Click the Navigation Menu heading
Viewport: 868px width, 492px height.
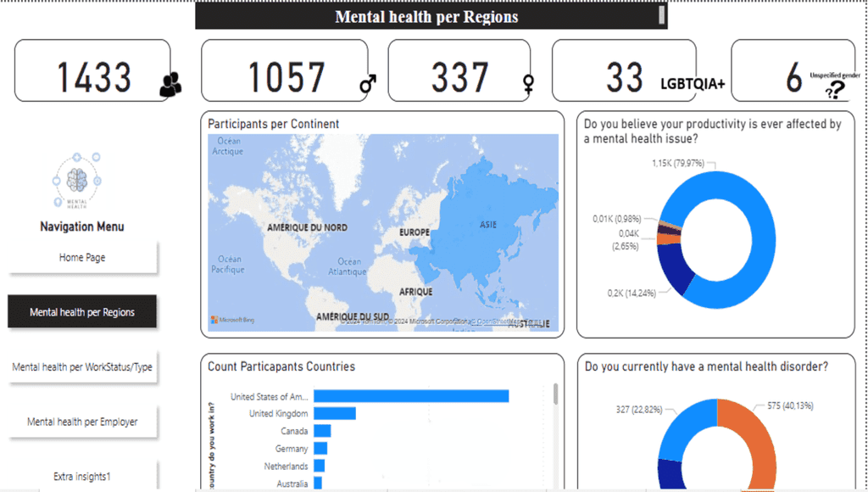(82, 226)
